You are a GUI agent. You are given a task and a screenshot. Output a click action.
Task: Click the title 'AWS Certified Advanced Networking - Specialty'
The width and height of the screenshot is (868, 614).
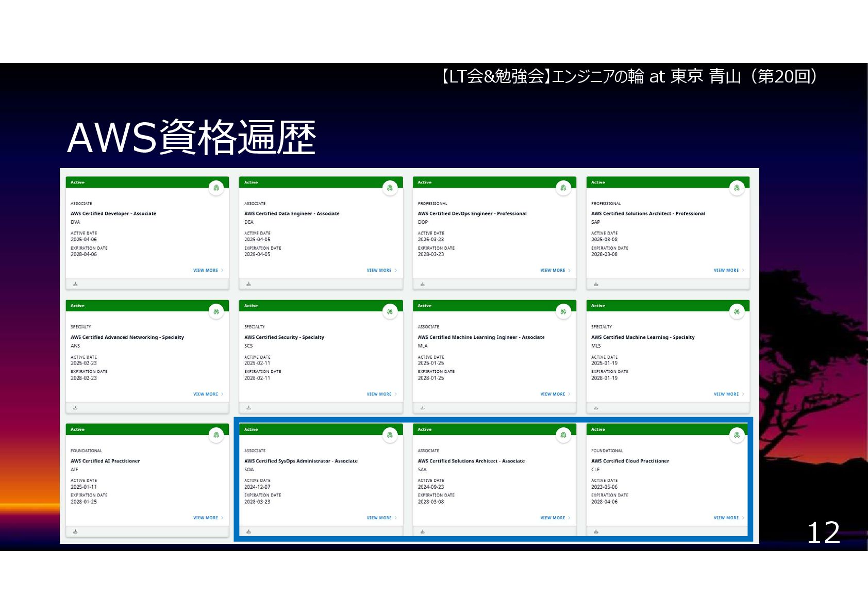(x=127, y=337)
